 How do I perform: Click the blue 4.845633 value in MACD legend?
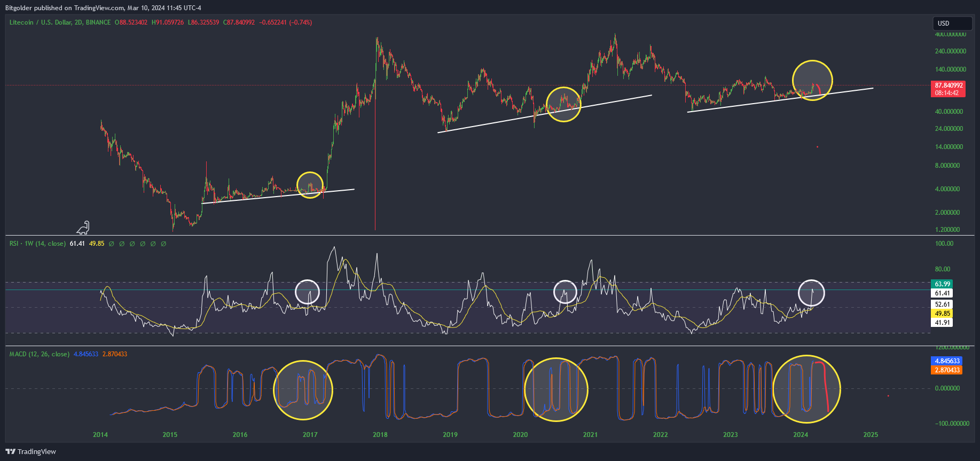click(x=86, y=354)
